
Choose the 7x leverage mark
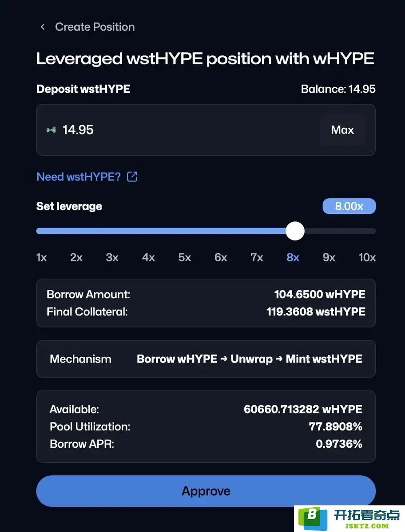coord(257,257)
